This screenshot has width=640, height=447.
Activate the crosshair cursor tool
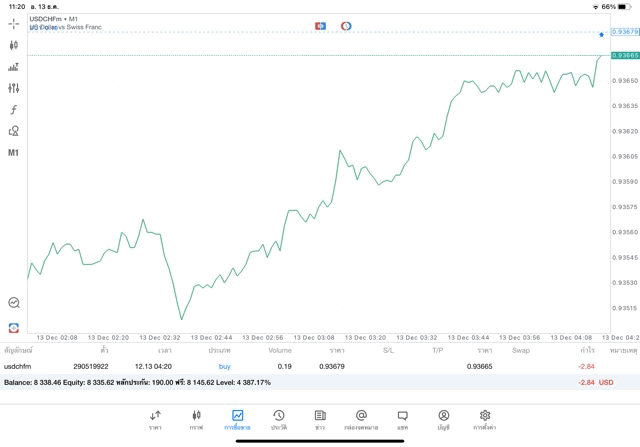13,24
